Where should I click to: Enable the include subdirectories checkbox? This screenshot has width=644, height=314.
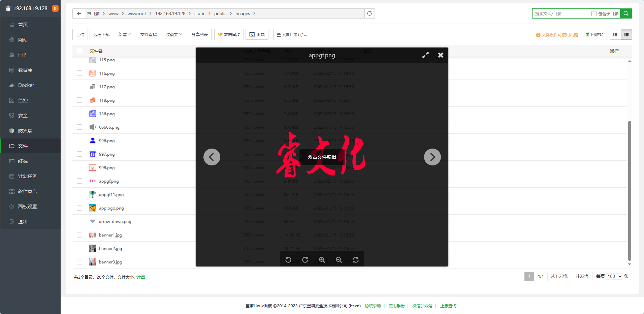594,14
